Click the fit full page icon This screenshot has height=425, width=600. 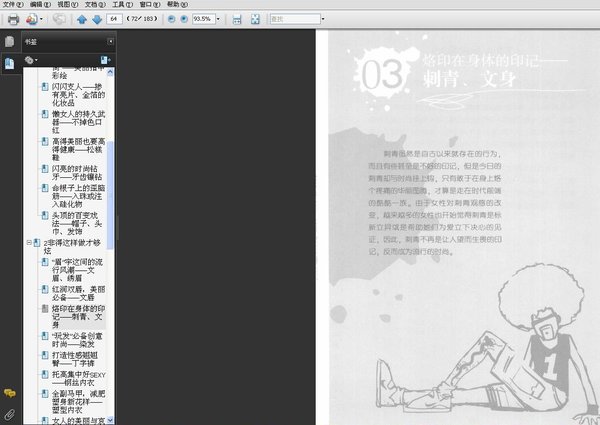pyautogui.click(x=255, y=19)
